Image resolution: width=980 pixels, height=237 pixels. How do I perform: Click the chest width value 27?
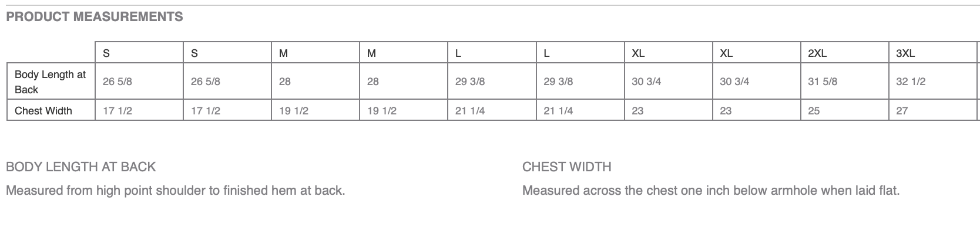[932, 110]
